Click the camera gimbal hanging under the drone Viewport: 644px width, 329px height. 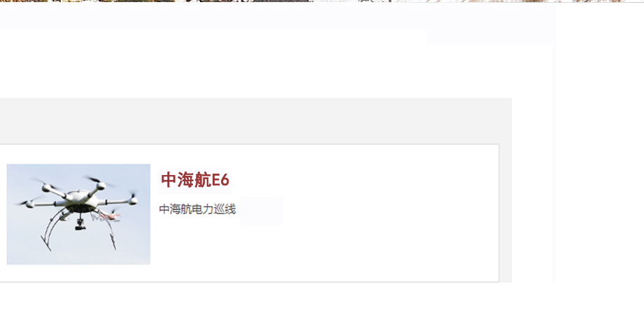[80, 224]
